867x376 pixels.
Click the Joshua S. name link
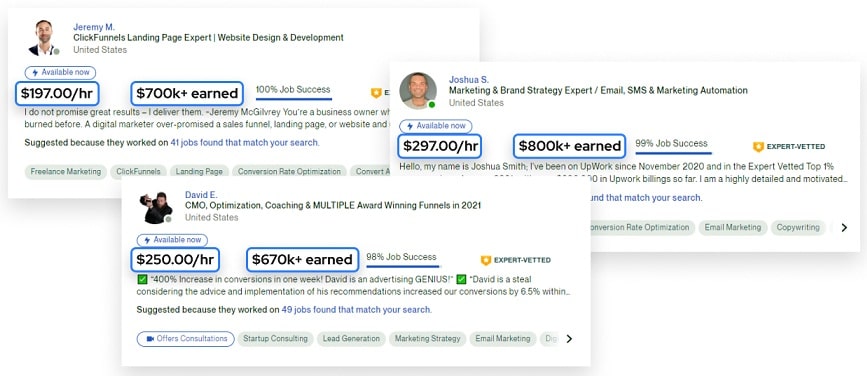point(469,80)
